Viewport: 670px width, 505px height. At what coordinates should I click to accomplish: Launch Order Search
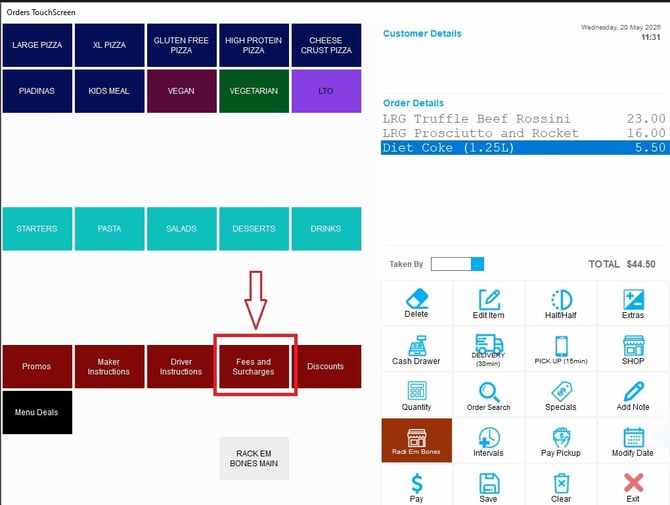pos(488,396)
